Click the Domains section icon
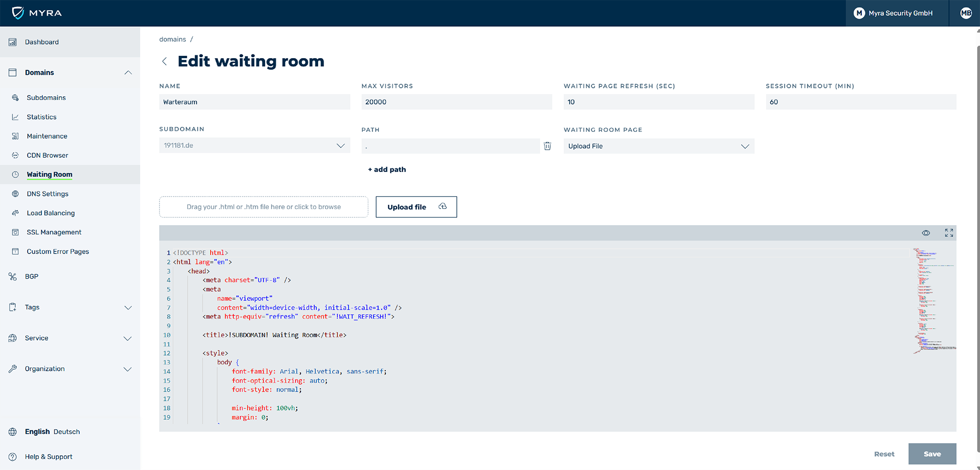 [x=13, y=72]
